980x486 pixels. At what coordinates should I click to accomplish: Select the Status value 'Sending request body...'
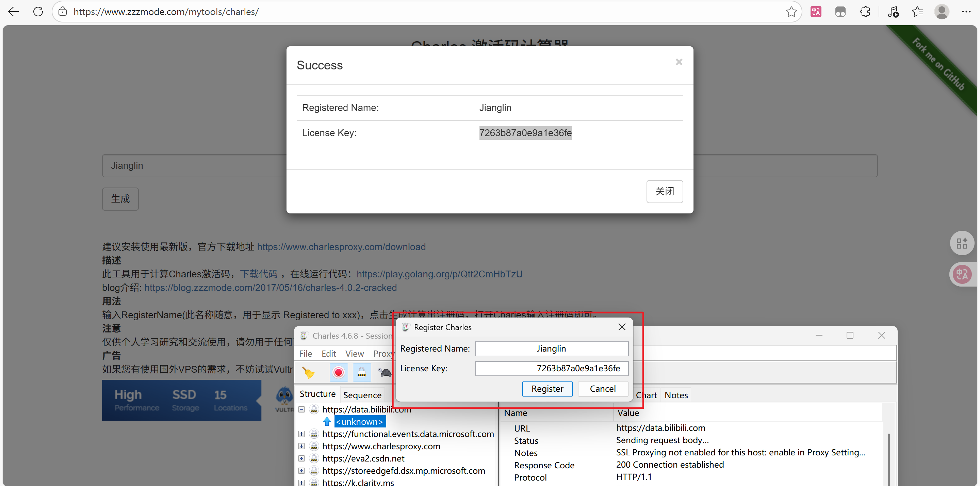[x=662, y=440]
